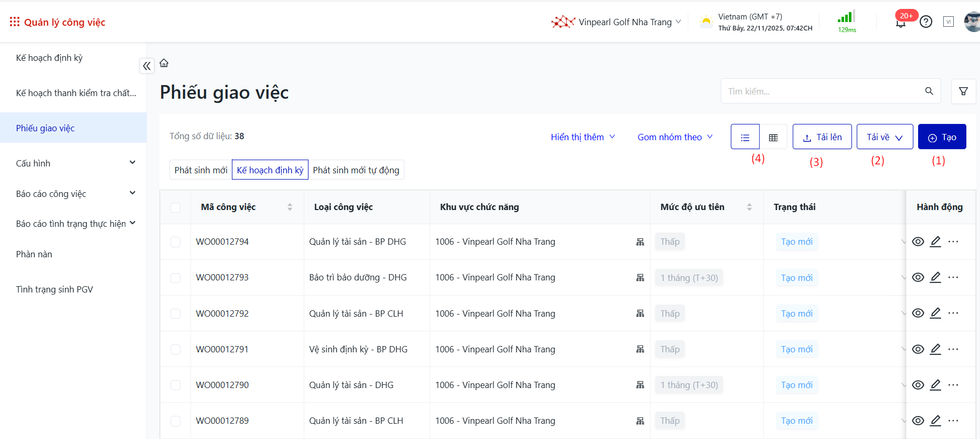
Task: Open the app grid menu icon
Action: point(15,22)
